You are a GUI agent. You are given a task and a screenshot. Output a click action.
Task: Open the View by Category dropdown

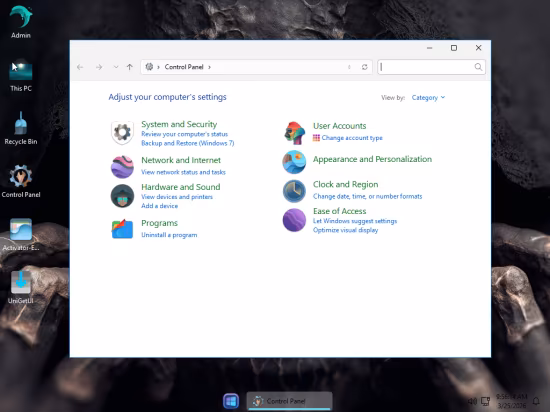coord(428,97)
